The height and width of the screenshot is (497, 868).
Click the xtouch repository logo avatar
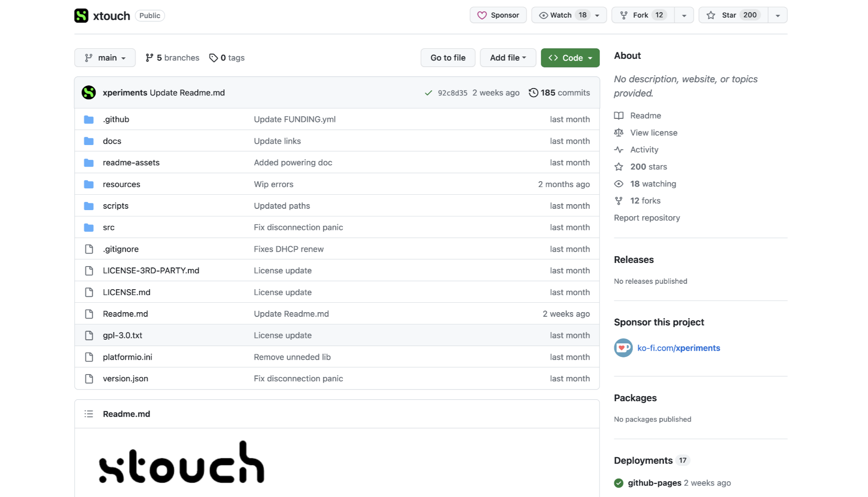[x=81, y=15]
